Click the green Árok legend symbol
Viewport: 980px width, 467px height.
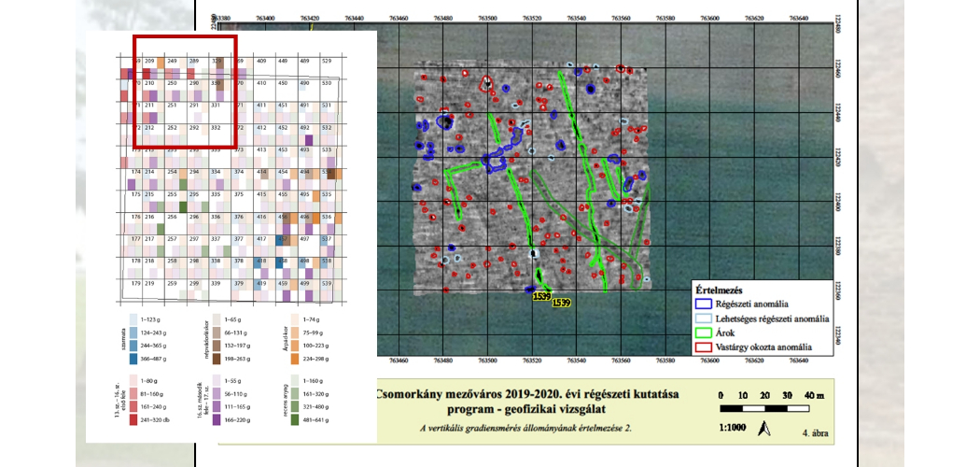point(705,333)
